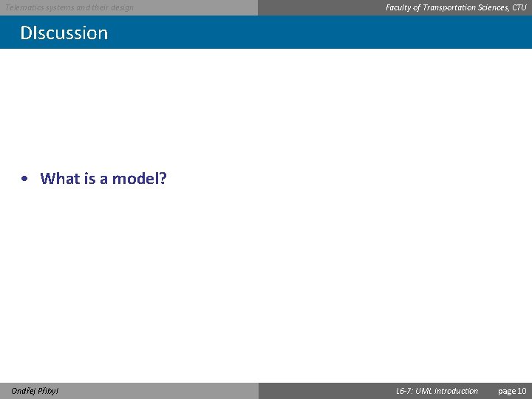This screenshot has width=532, height=399.
Task: Click the 'Telematics systems and their design' header text
Action: point(69,7)
